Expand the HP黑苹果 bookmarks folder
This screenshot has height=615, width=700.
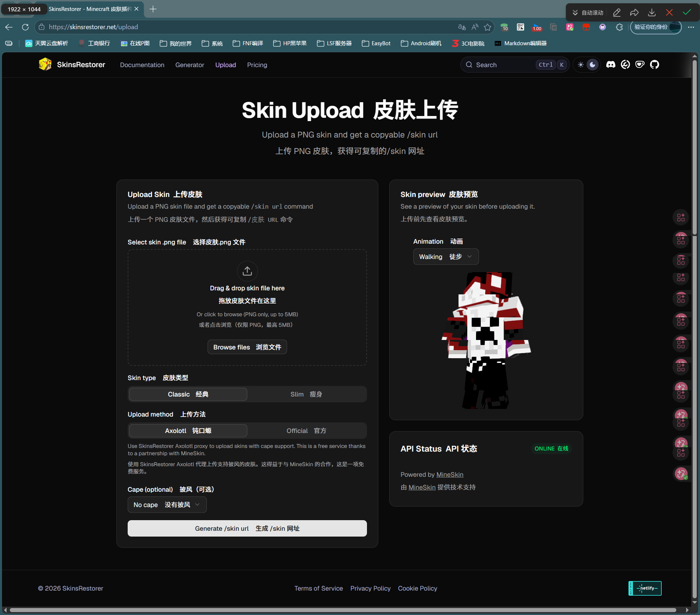pos(290,43)
